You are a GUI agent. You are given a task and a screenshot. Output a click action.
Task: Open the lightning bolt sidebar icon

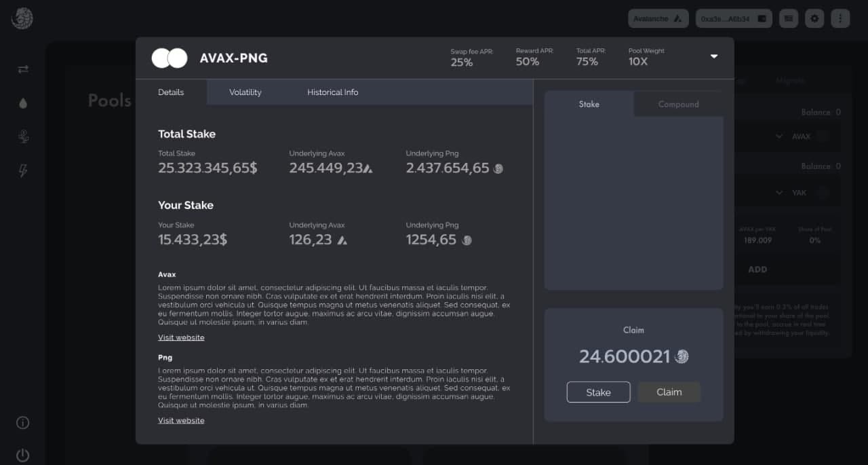(x=23, y=171)
